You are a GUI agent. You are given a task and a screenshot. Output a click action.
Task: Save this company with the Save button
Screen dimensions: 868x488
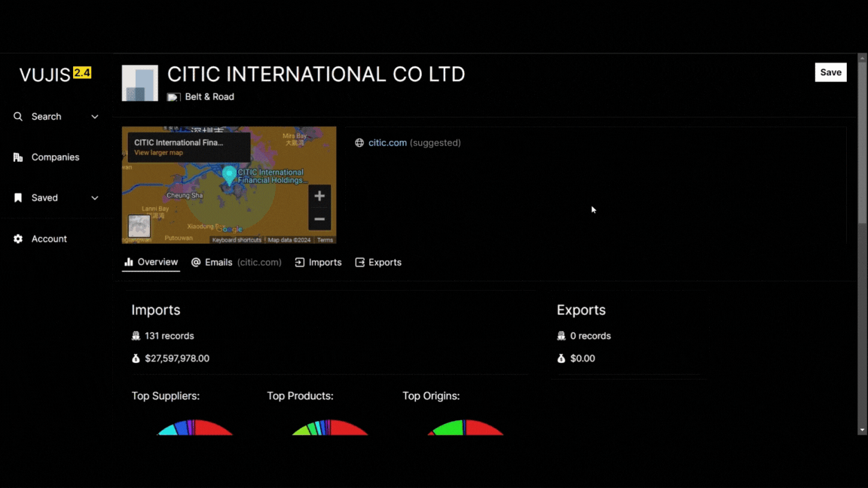click(830, 72)
